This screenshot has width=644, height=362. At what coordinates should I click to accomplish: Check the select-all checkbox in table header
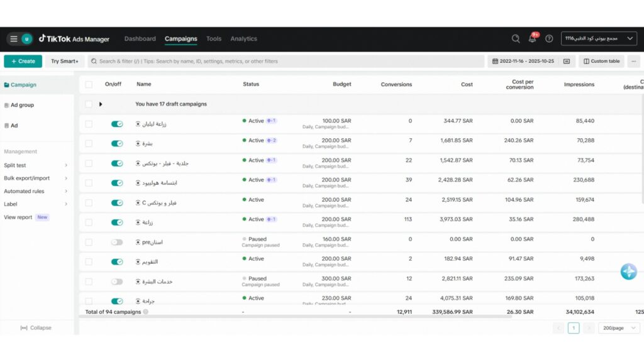pyautogui.click(x=89, y=85)
